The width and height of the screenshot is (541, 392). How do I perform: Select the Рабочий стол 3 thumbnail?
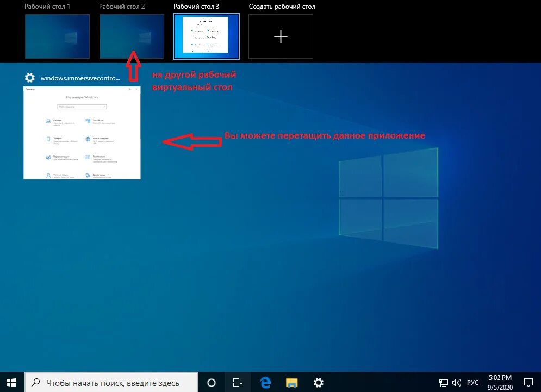(x=206, y=36)
